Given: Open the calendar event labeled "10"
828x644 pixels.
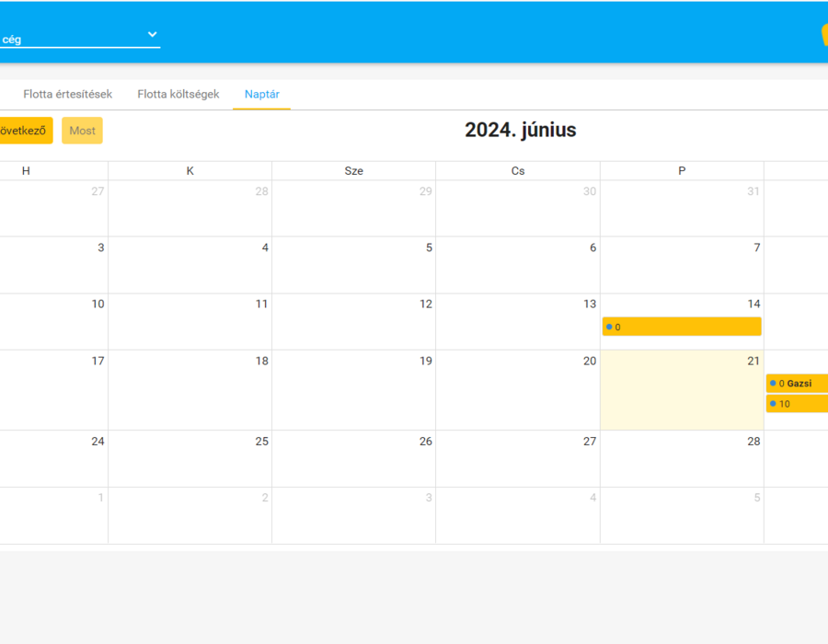Looking at the screenshot, I should [797, 404].
